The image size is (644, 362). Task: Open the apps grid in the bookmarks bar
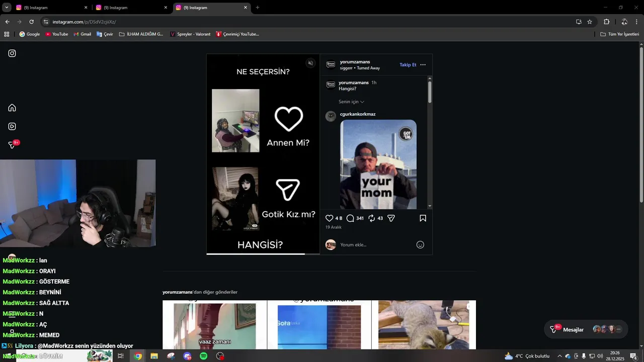tap(7, 34)
